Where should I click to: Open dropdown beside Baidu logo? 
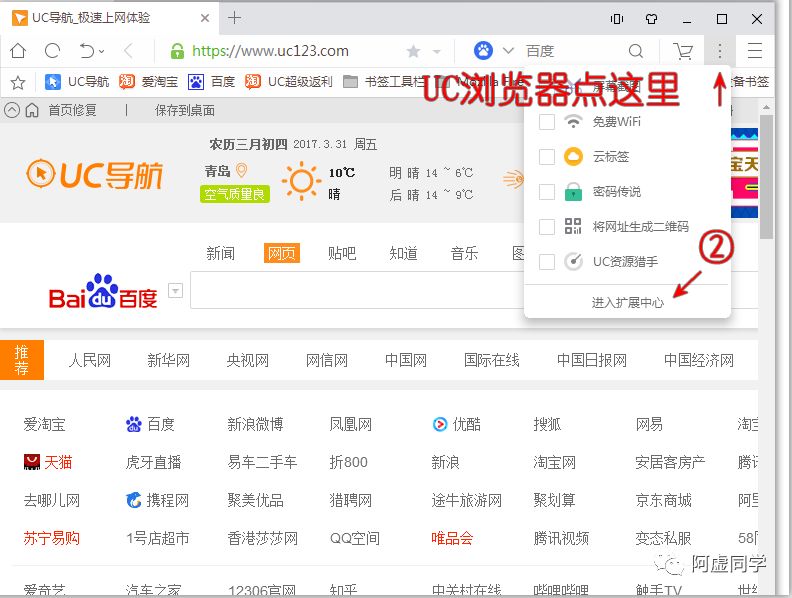pos(175,291)
